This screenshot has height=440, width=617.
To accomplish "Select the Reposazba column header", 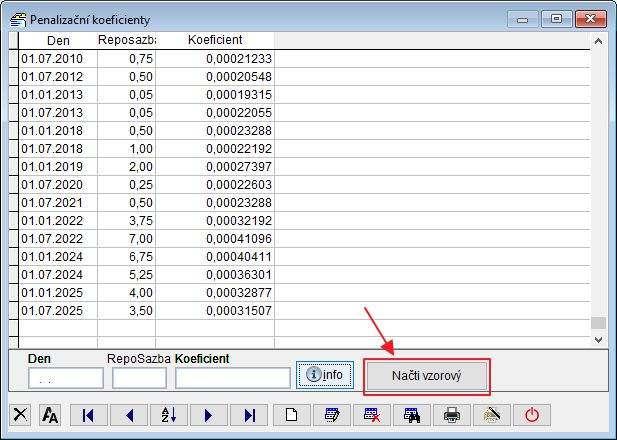I will [x=127, y=41].
